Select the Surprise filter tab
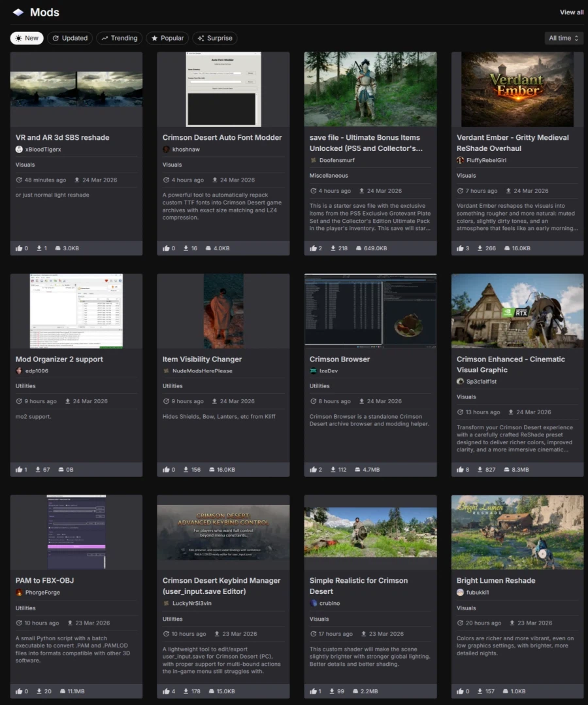588x705 pixels. (x=215, y=39)
